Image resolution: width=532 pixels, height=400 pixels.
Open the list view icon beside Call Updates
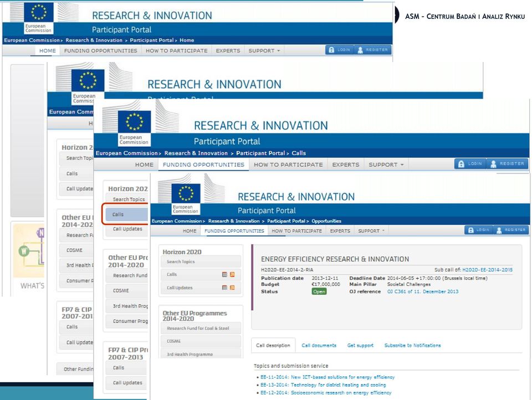pyautogui.click(x=224, y=288)
